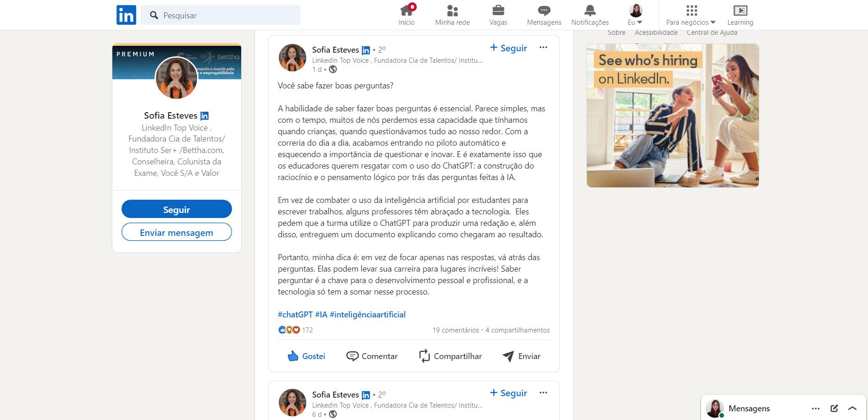Open Mensagens in the top navigation

coord(544,15)
